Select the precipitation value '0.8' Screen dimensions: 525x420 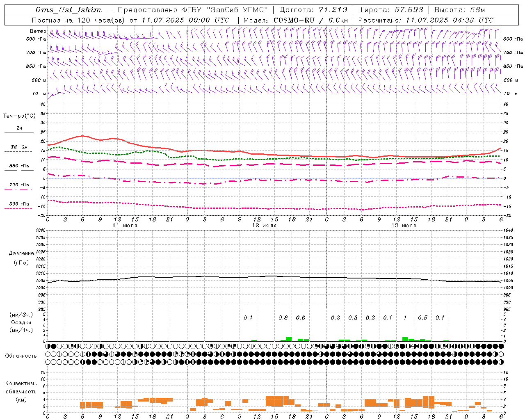pyautogui.click(x=283, y=318)
